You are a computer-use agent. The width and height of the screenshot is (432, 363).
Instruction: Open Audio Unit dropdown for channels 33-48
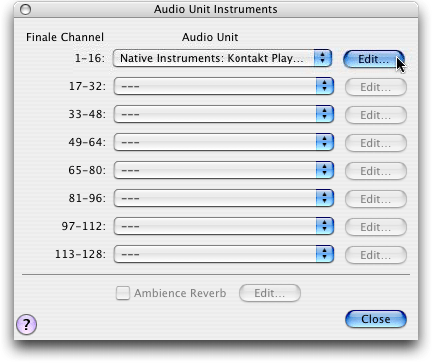[224, 114]
